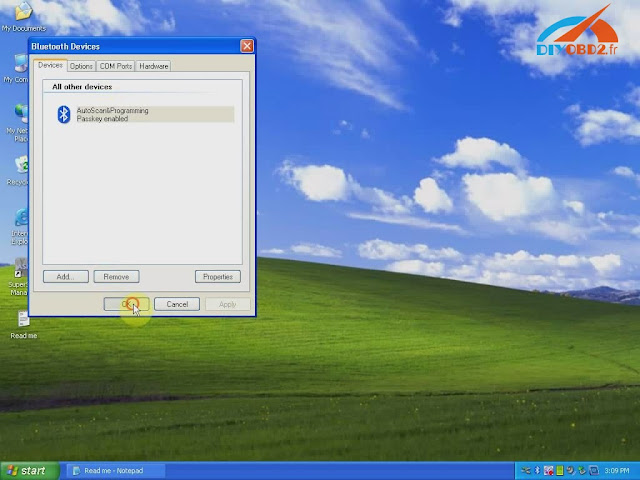
Task: Cancel the Bluetooth Devices dialog
Action: [x=177, y=304]
